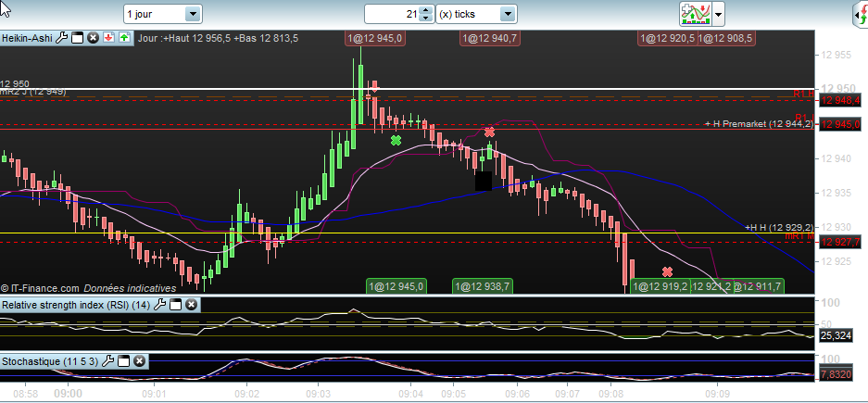Click the Stochastique value 7,8320
The image size is (868, 403).
click(x=836, y=373)
